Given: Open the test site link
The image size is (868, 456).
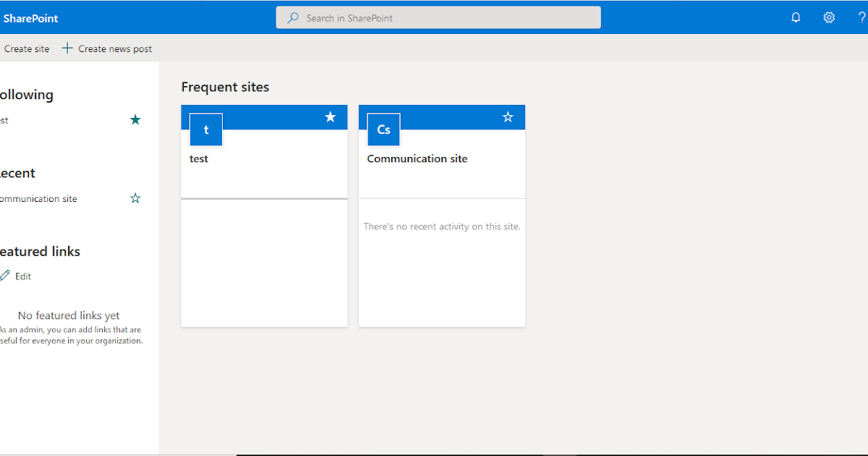Looking at the screenshot, I should click(x=198, y=158).
